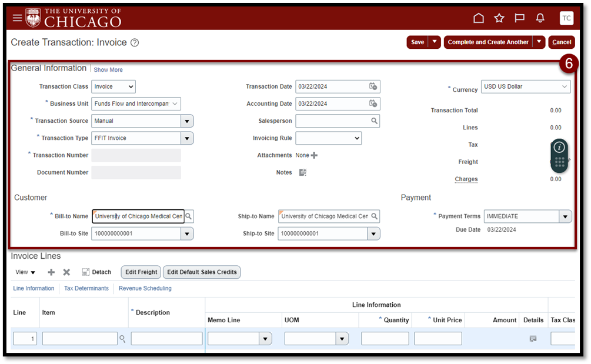Go to Home via house icon

click(x=478, y=18)
